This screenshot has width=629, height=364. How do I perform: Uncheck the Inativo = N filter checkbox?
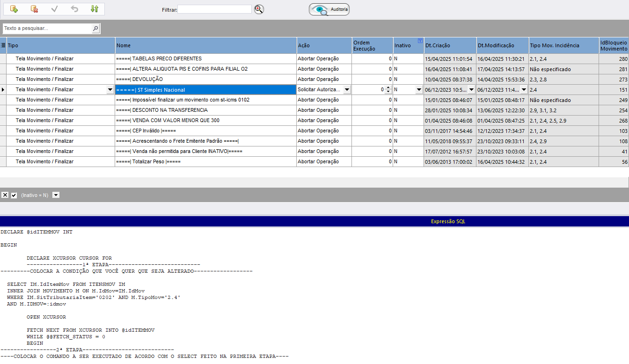coord(14,195)
